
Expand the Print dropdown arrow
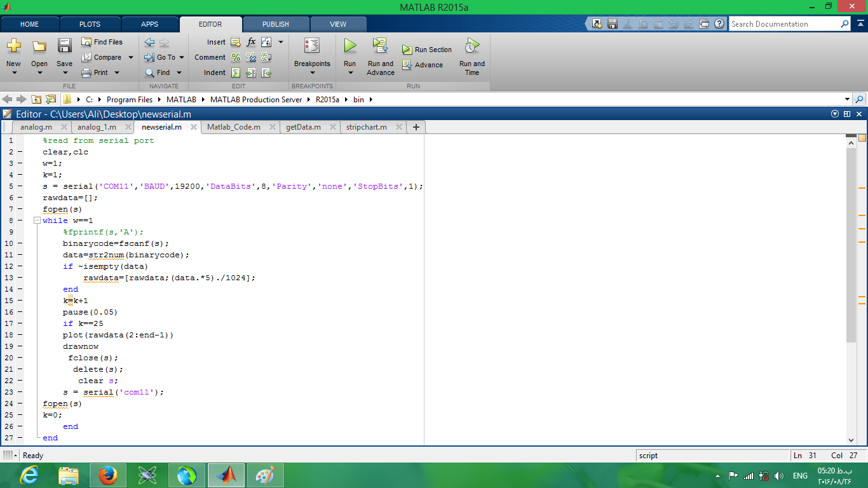click(x=117, y=72)
